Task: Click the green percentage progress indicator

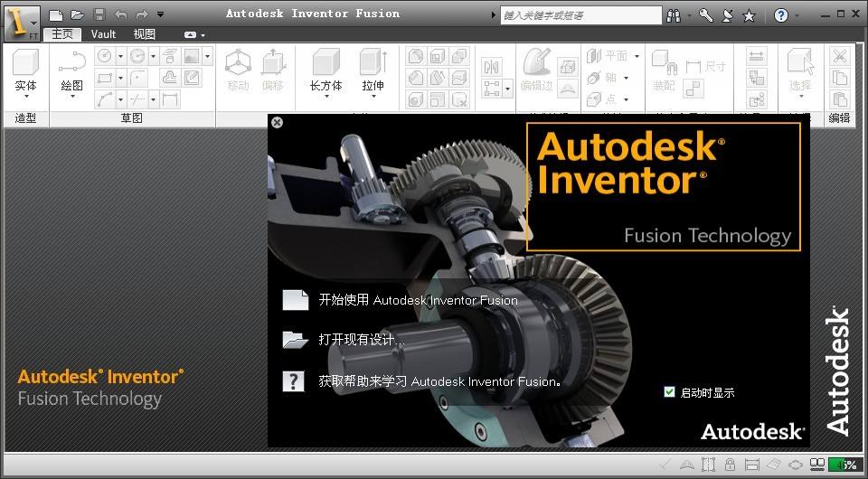Action: click(845, 465)
